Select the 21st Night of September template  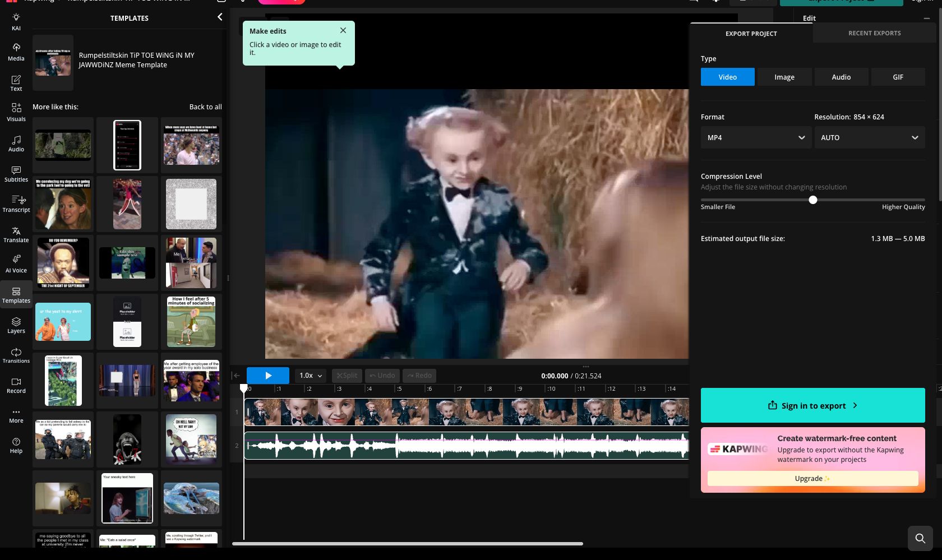pos(63,263)
